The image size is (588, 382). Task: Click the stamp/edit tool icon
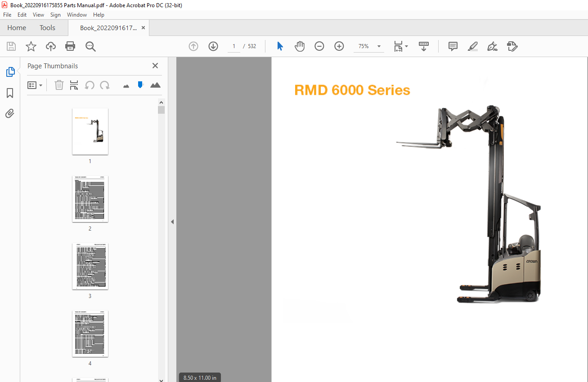[512, 46]
